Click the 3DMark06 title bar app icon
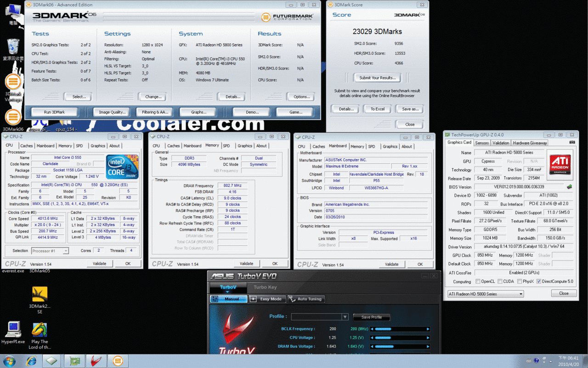This screenshot has width=588, height=368. point(29,5)
